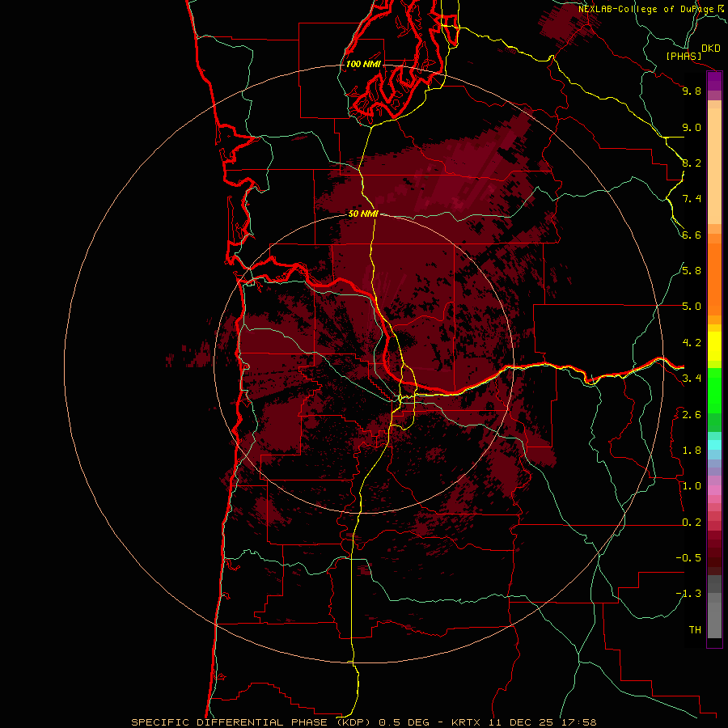Viewport: 728px width, 728px height.
Task: Select the 1.0 legend value
Action: tap(692, 486)
